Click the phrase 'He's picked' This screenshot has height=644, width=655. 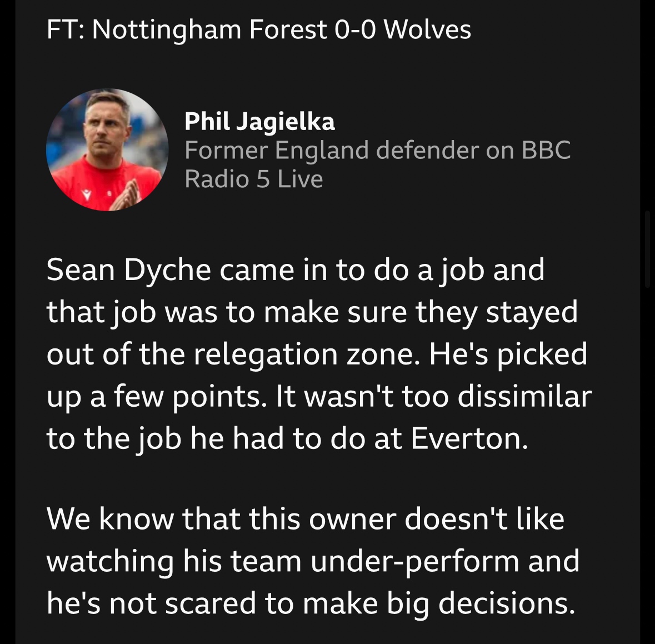[x=508, y=355]
